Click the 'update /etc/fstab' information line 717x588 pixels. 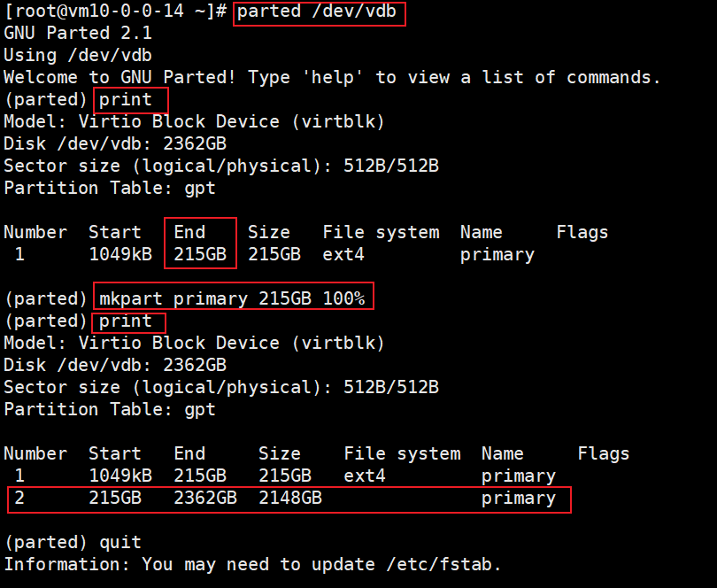pos(252,564)
